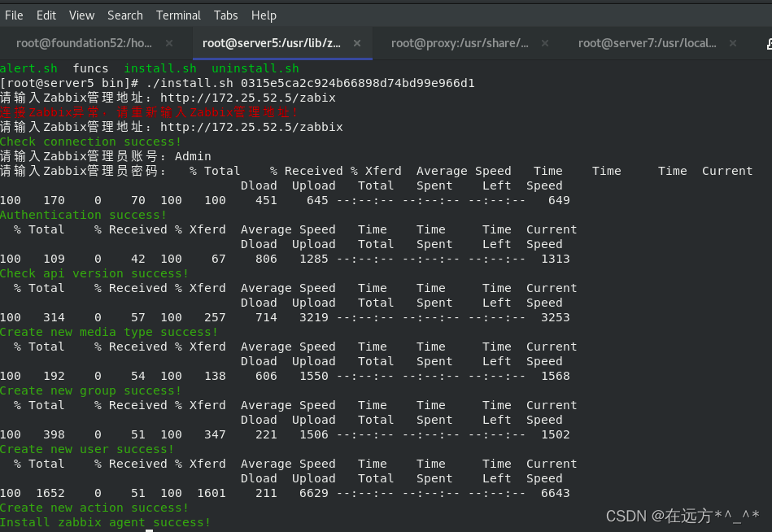Open the Terminal menu
Image resolution: width=772 pixels, height=532 pixels.
[x=178, y=15]
